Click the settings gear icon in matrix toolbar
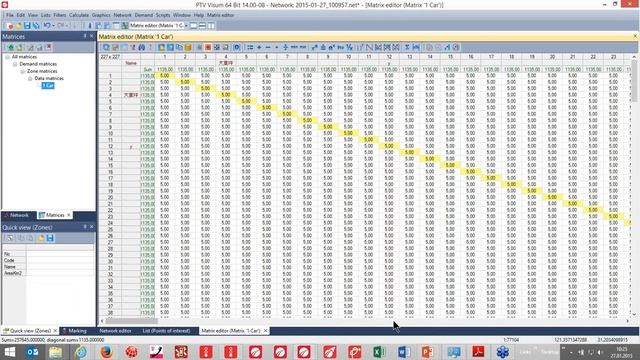Screen dimensions: 640x360 (237, 47)
